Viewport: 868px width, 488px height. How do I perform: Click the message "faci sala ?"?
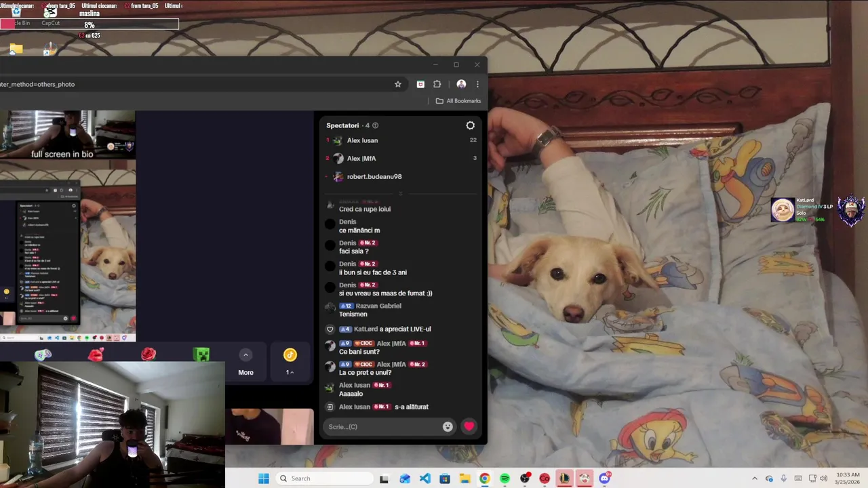(354, 251)
